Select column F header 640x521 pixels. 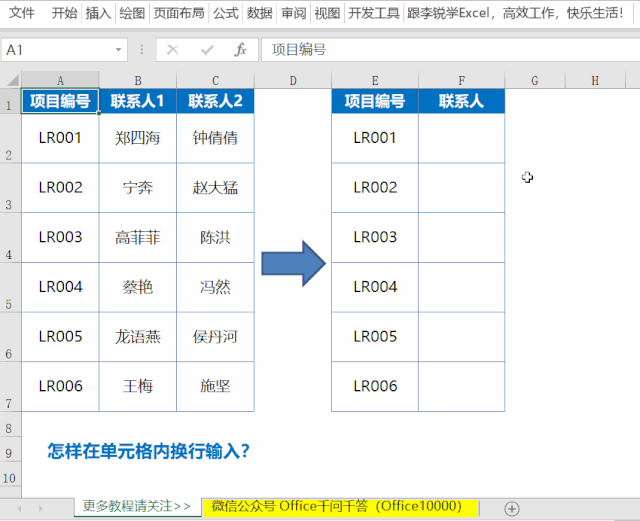click(461, 80)
